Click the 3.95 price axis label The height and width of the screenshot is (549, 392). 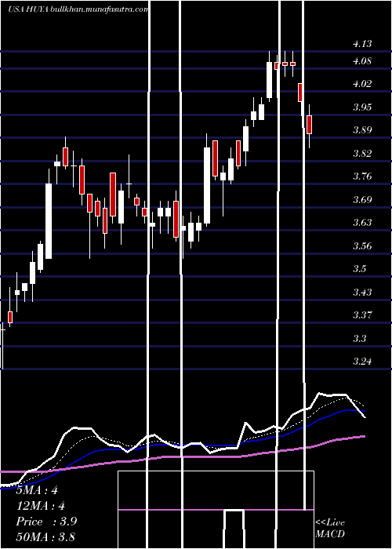point(362,107)
